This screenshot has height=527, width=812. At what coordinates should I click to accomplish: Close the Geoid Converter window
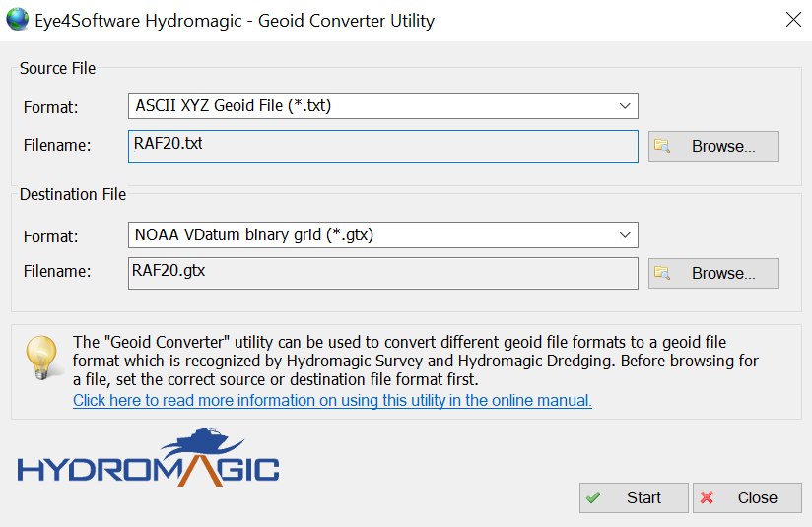792,20
